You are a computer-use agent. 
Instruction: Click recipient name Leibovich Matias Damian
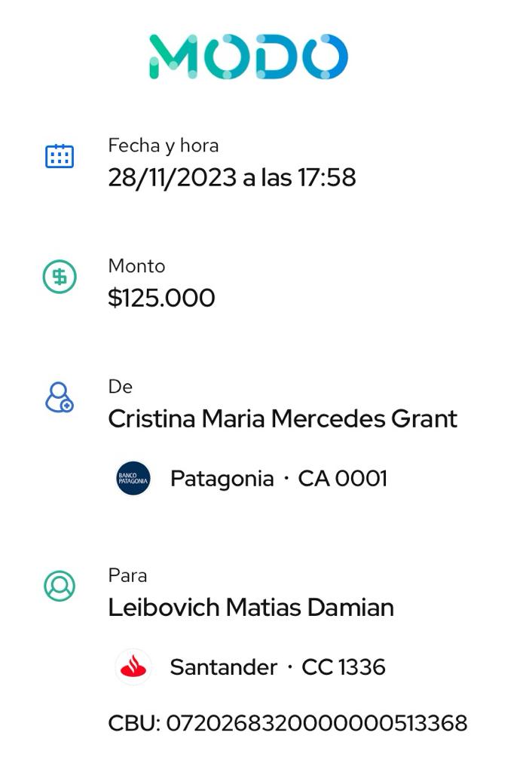pos(251,608)
